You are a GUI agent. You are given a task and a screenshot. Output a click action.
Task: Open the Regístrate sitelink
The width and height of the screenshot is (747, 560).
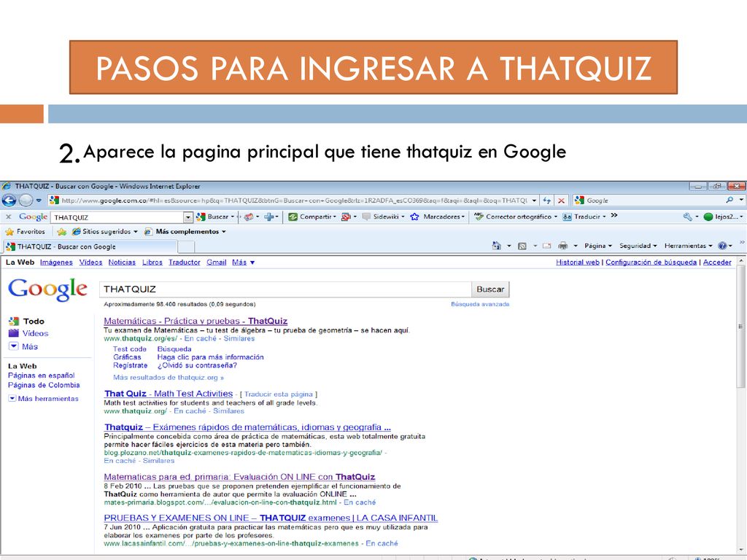point(130,365)
